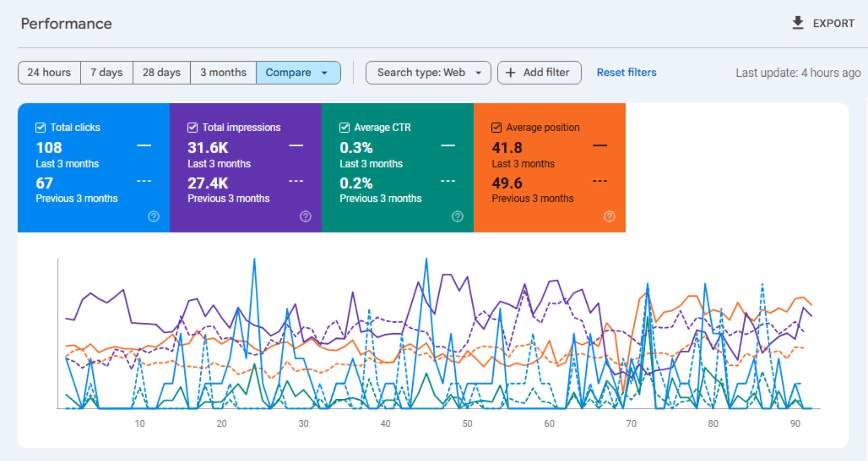
Task: Open the Search type: Web dropdown
Action: tap(428, 73)
